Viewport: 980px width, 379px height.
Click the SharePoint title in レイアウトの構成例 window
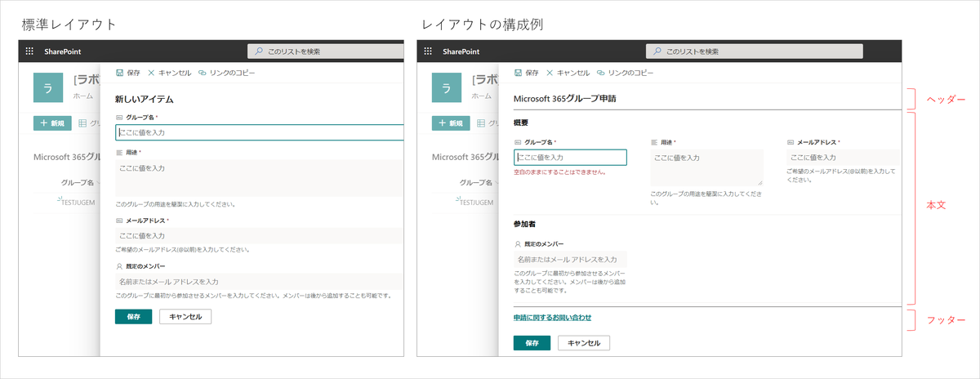[461, 51]
